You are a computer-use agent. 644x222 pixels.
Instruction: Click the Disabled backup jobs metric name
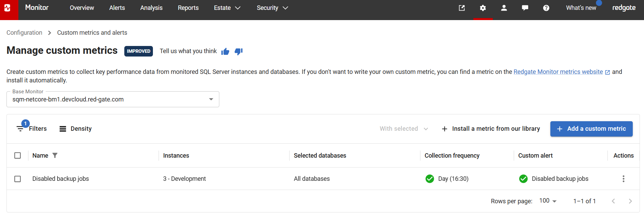click(x=61, y=179)
